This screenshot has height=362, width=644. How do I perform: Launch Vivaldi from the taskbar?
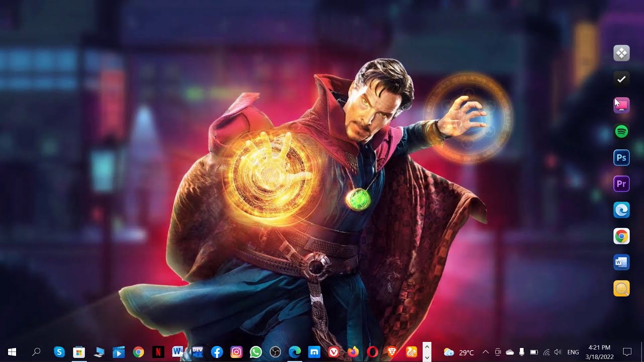coord(334,352)
